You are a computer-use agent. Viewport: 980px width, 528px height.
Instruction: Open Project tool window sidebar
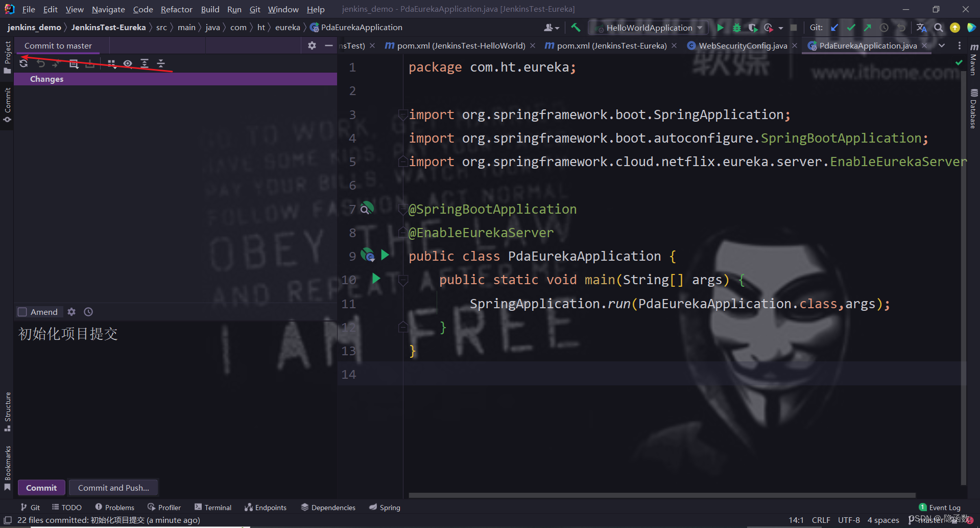(x=7, y=57)
